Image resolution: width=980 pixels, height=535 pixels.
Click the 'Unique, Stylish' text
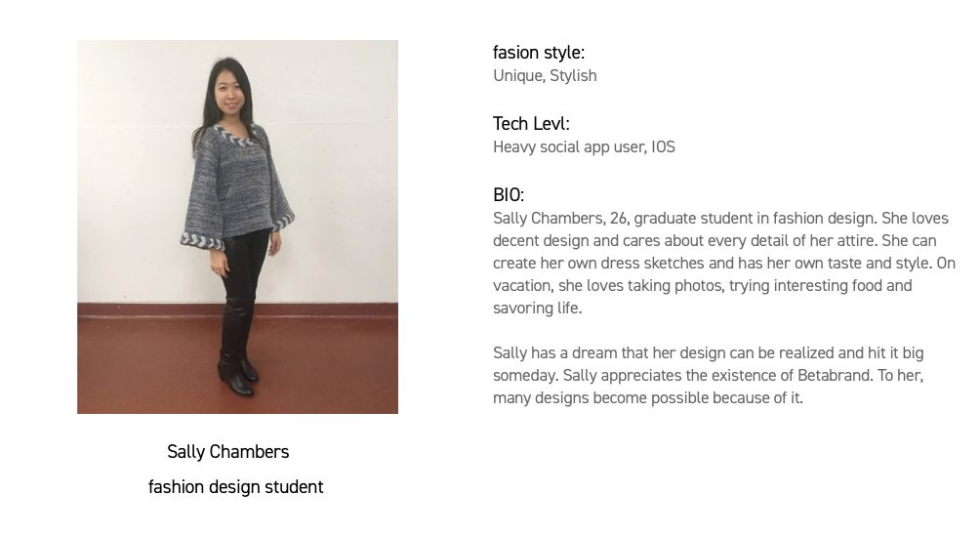(x=545, y=75)
